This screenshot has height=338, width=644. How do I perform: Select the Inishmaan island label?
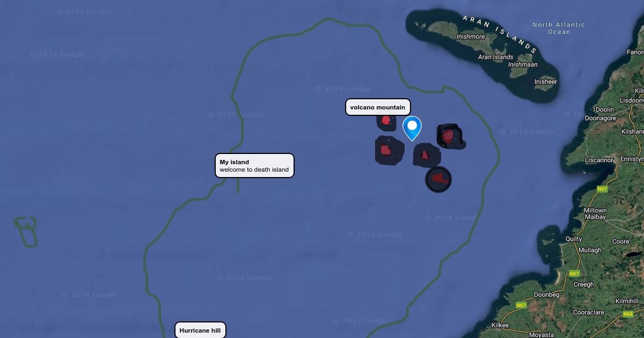tap(523, 65)
